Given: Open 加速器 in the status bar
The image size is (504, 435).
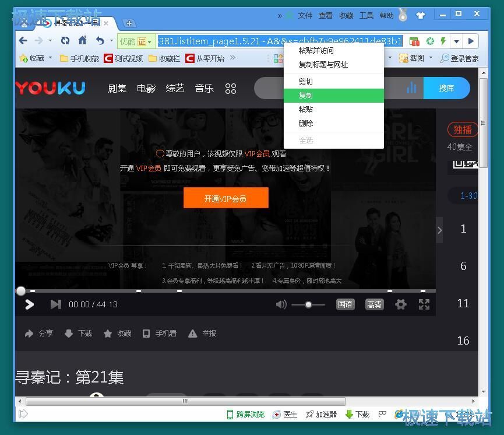Looking at the screenshot, I should [322, 414].
